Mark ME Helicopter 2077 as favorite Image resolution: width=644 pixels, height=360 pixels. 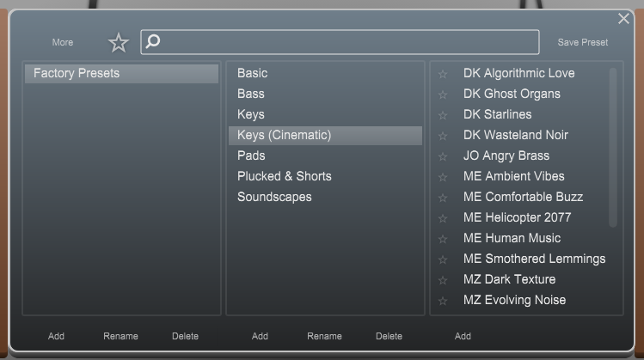[442, 218]
